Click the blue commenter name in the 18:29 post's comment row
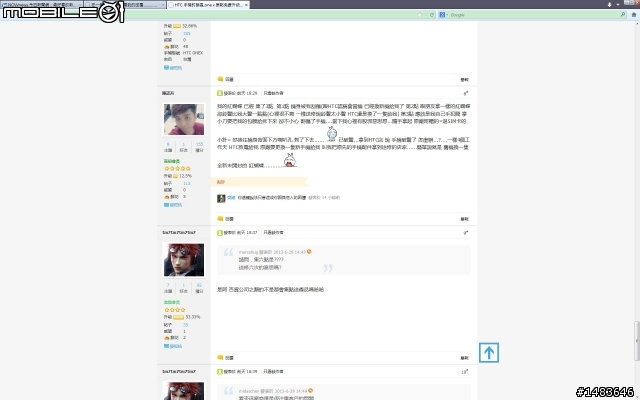 [231, 198]
